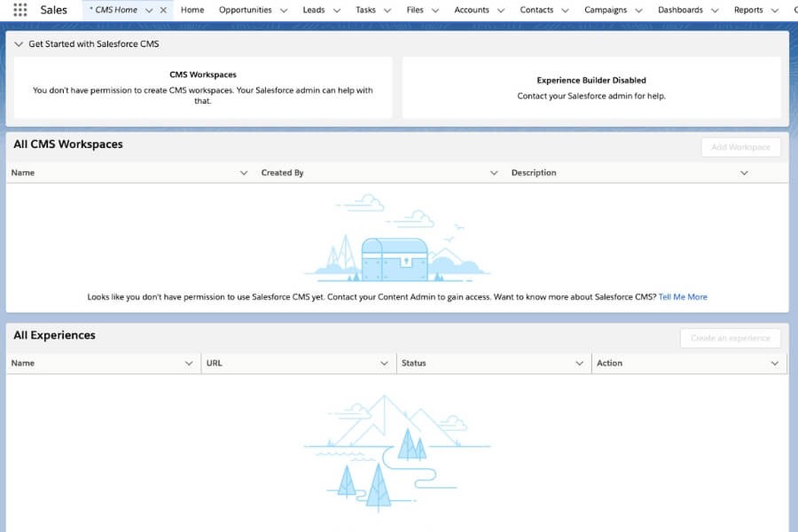The image size is (798, 532).
Task: Open the App Launcher waffle icon
Action: coord(20,10)
